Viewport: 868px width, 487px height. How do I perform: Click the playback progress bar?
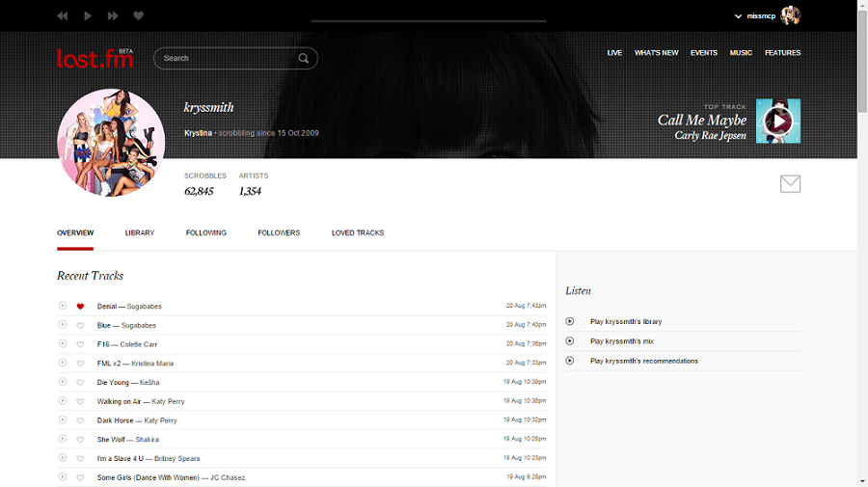(x=428, y=21)
